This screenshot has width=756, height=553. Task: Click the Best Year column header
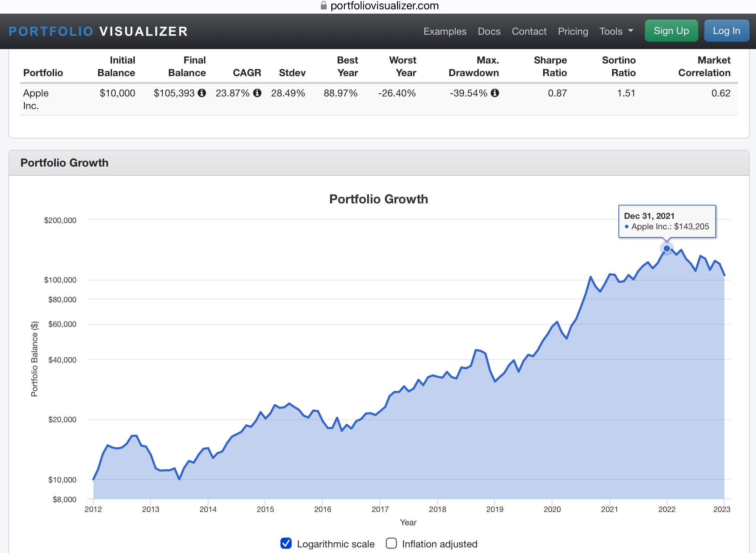[x=347, y=66]
